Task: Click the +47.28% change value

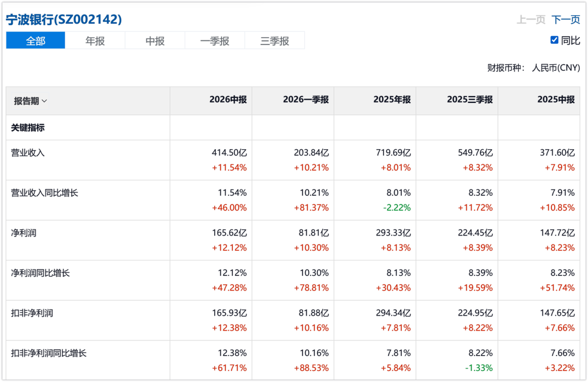Action: click(229, 287)
